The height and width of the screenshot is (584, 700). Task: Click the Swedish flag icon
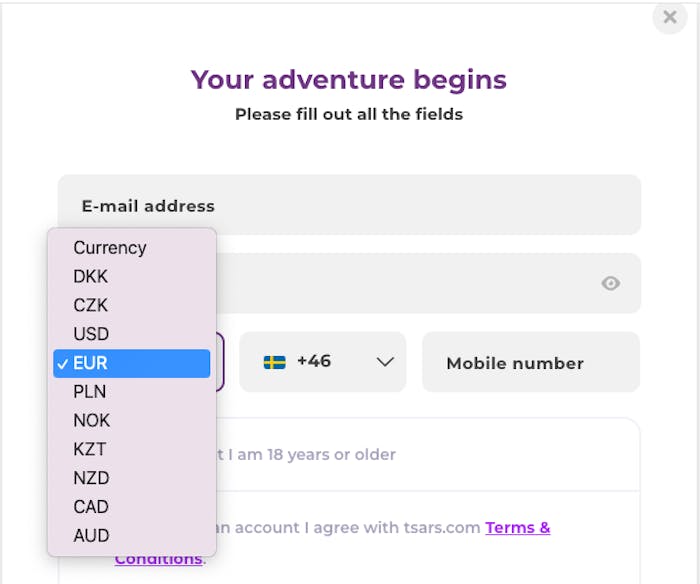tap(275, 362)
